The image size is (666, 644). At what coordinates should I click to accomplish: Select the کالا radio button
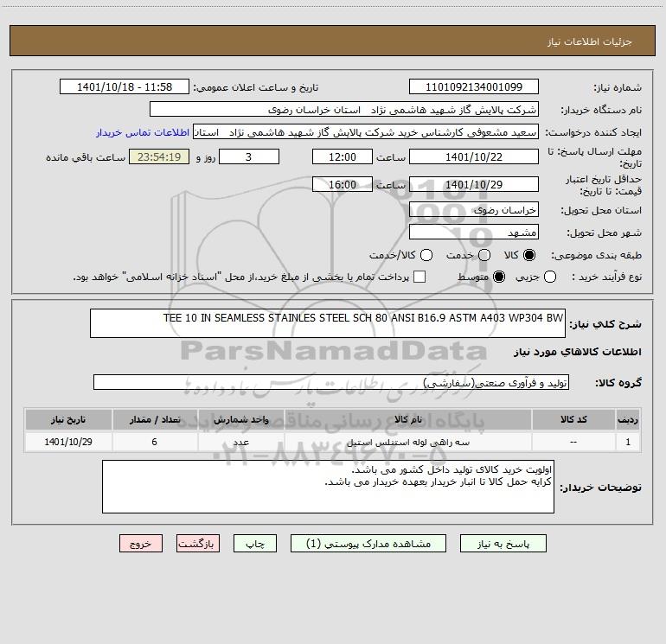point(529,255)
